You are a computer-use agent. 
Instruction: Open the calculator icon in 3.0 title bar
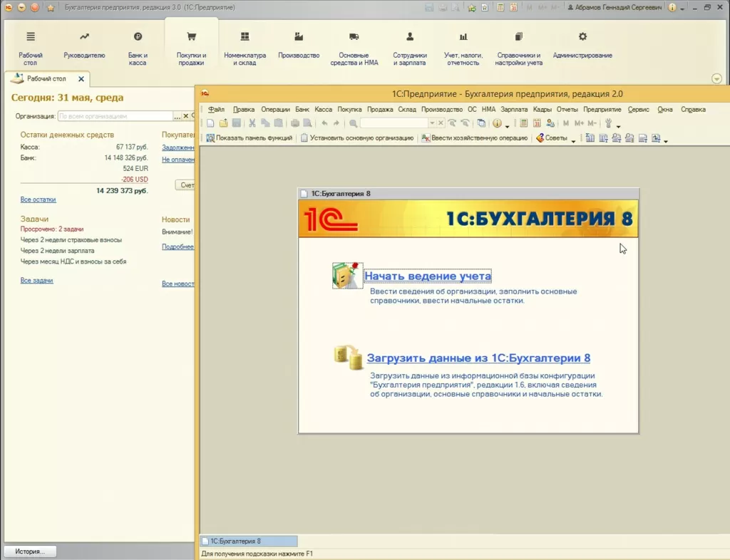(x=500, y=7)
